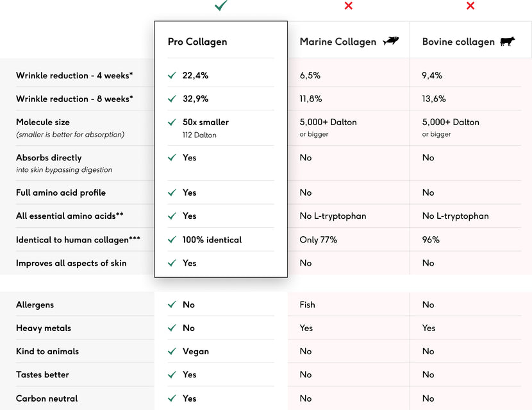The height and width of the screenshot is (410, 532).
Task: Click the Fish allergen entry
Action: pyautogui.click(x=308, y=305)
